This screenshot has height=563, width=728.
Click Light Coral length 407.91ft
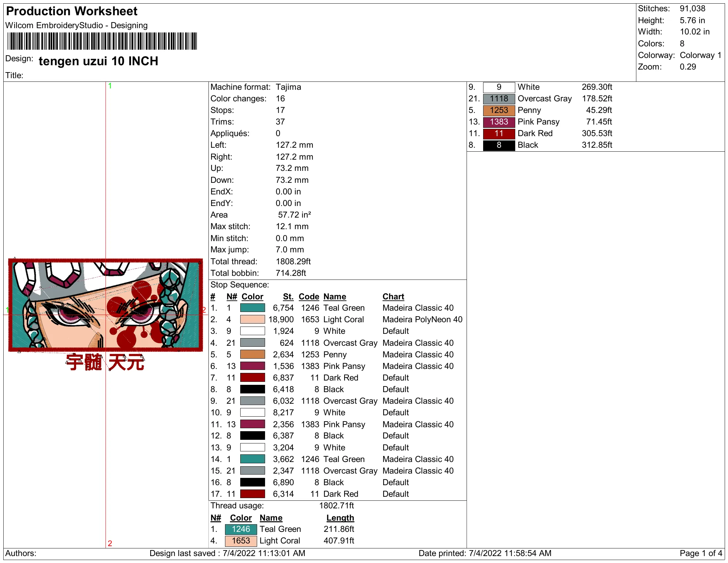point(339,541)
